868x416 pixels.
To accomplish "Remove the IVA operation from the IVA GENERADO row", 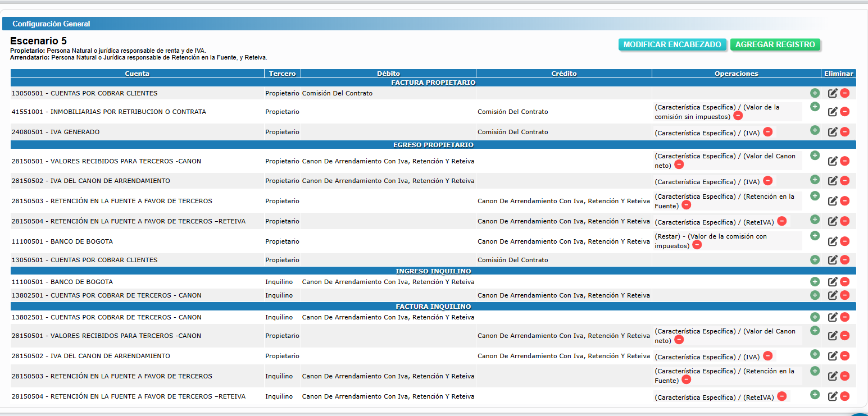I will [767, 132].
